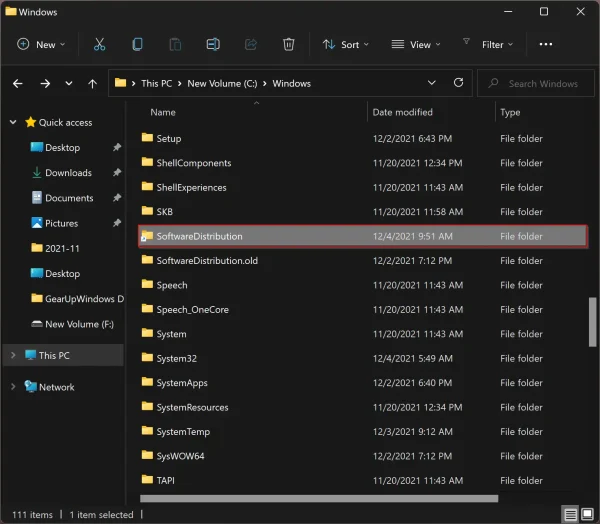Viewport: 600px width, 524px height.
Task: Click the pin icon beside Pictures
Action: [x=117, y=223]
